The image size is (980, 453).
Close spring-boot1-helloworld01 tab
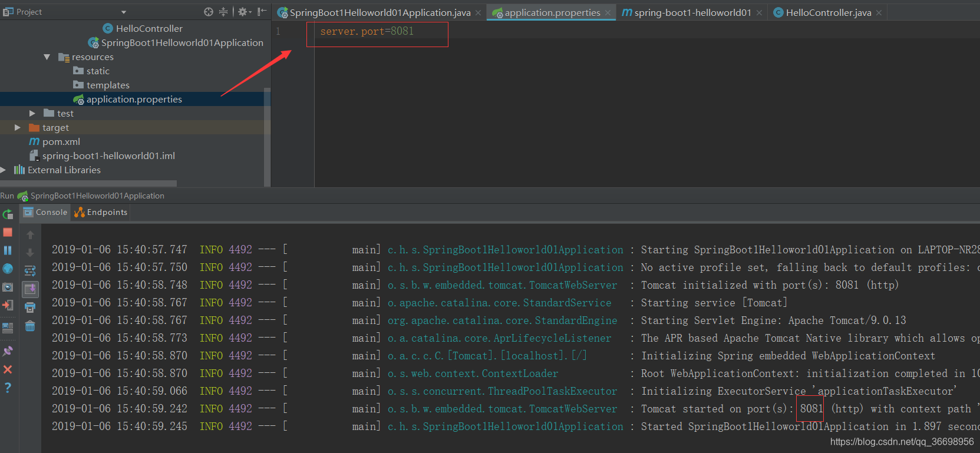coord(759,13)
